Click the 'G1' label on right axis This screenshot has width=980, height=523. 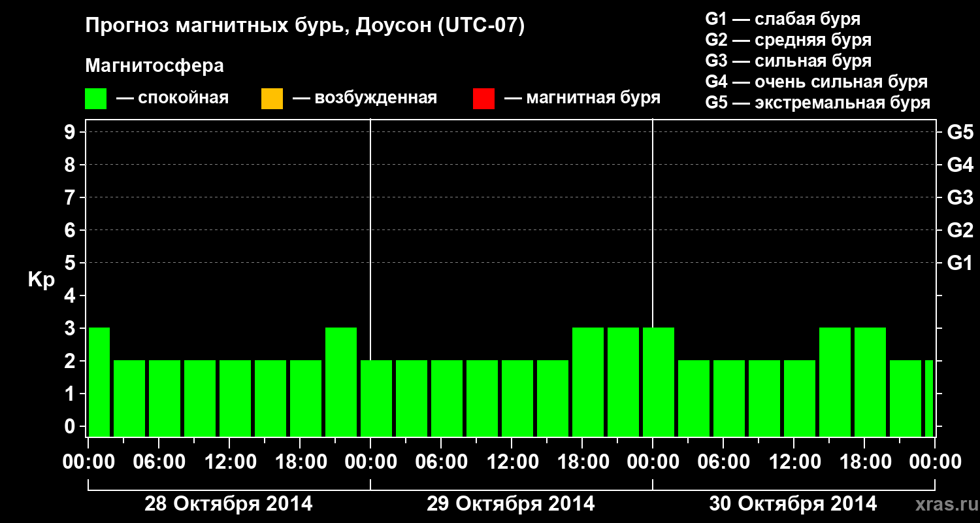point(960,263)
